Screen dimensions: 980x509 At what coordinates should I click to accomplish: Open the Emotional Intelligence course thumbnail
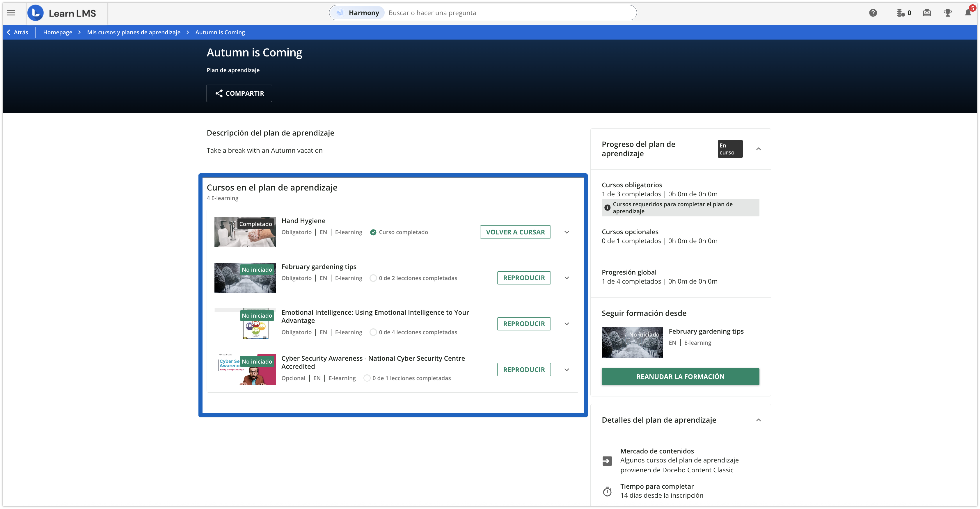pos(245,324)
